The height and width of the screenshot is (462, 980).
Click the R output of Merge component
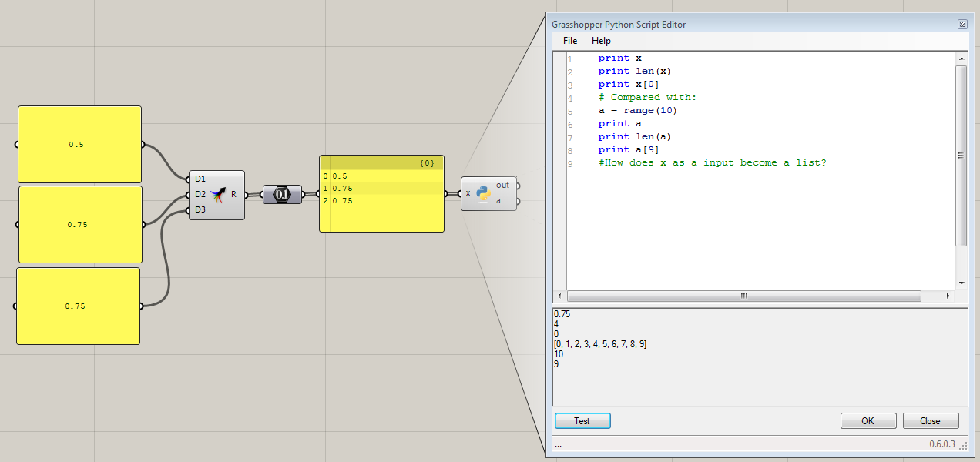234,195
